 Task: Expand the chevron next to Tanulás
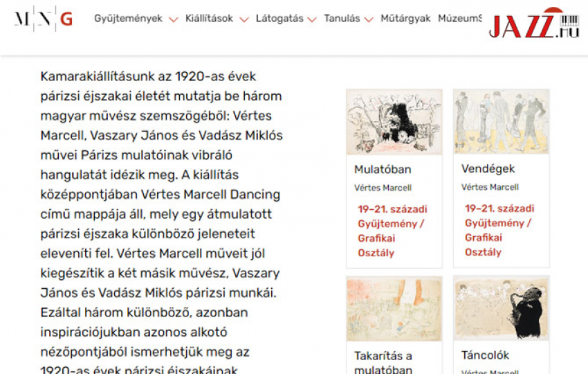point(369,19)
